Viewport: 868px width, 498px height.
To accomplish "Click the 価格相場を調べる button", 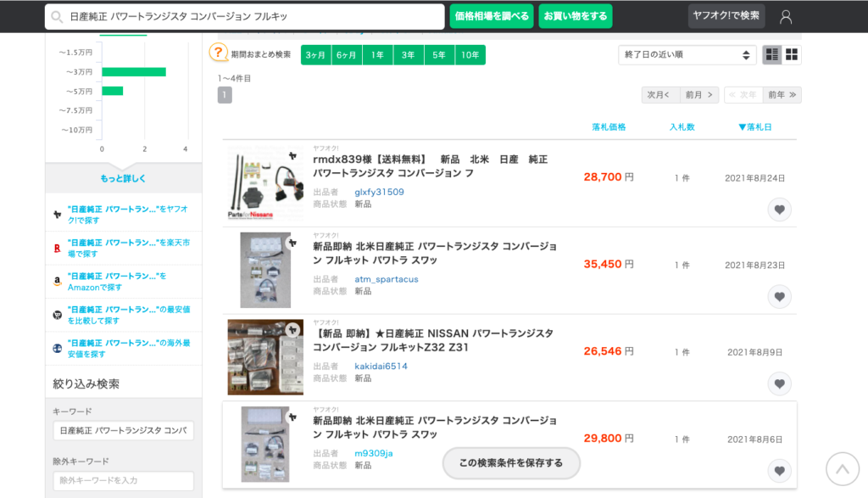I will tap(492, 16).
